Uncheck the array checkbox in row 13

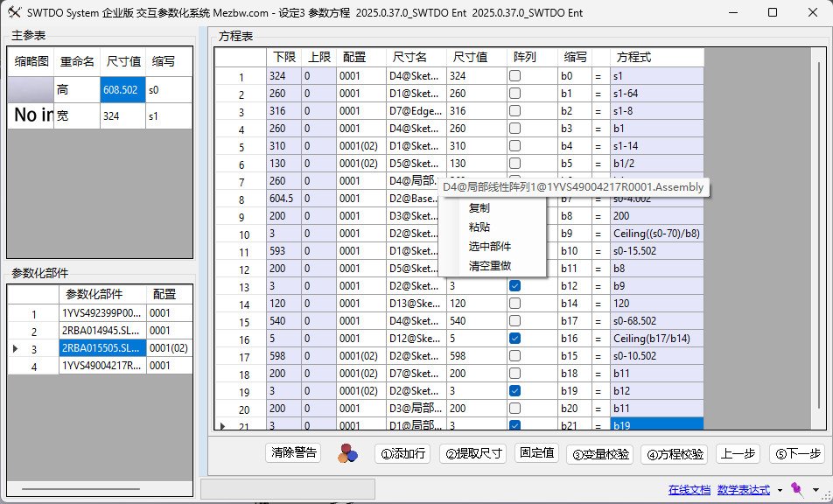(515, 286)
